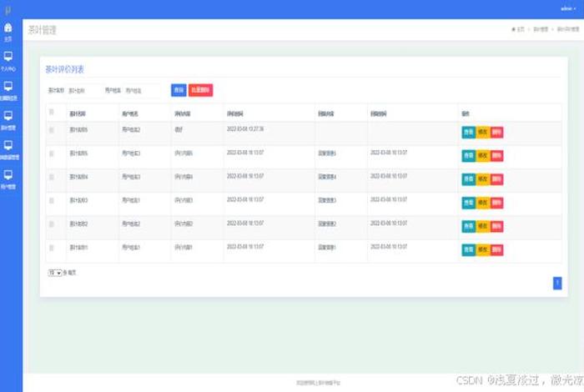Click the blue 查询 search button
Screen dimensions: 584x392
[179, 90]
